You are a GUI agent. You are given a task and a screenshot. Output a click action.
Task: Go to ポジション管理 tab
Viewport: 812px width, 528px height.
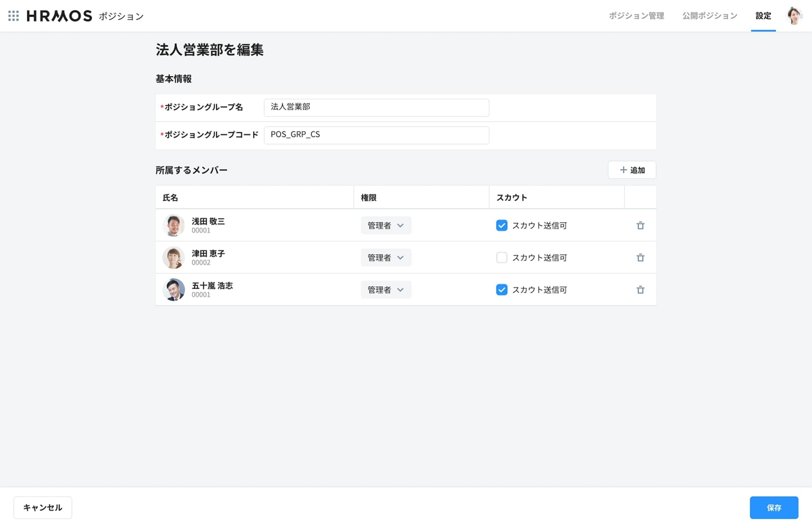coord(636,16)
